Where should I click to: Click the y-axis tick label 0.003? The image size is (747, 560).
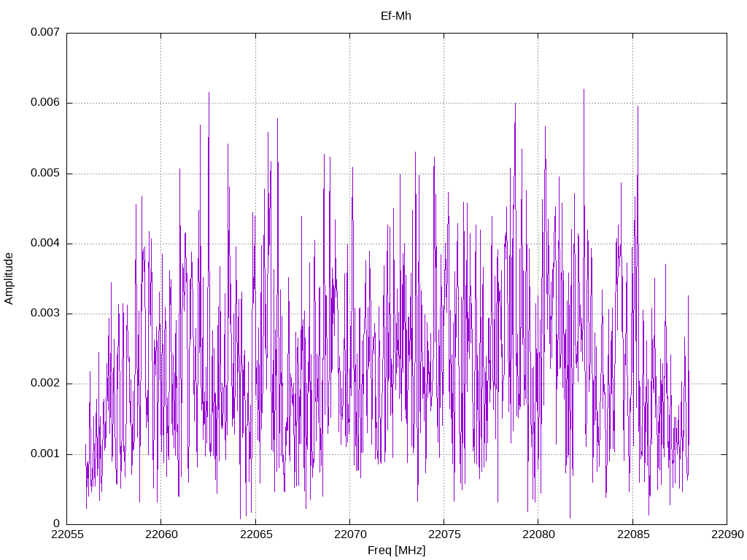[x=45, y=313]
